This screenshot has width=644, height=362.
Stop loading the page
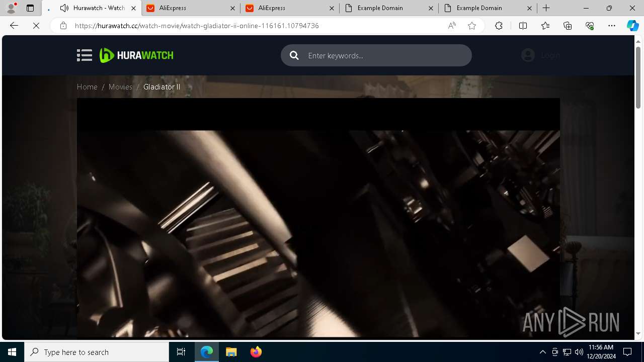tap(36, 26)
